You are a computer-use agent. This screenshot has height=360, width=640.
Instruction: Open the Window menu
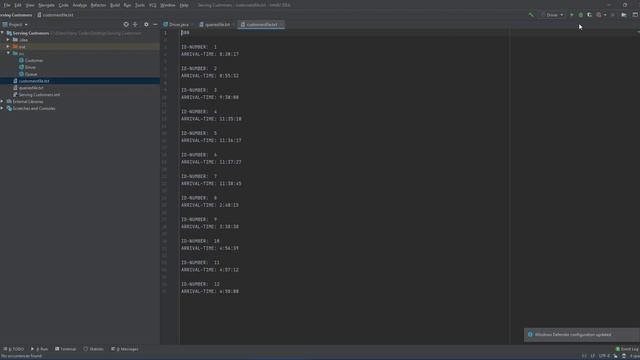click(x=168, y=5)
